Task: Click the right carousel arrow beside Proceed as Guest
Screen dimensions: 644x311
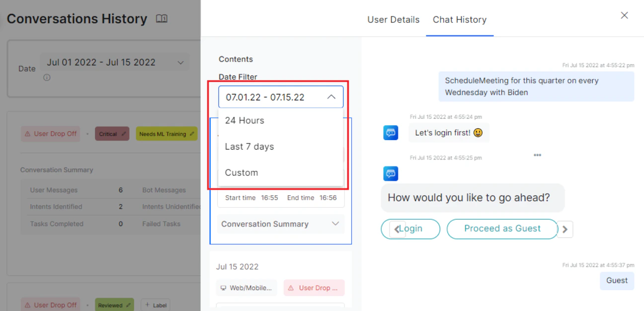Action: point(565,229)
